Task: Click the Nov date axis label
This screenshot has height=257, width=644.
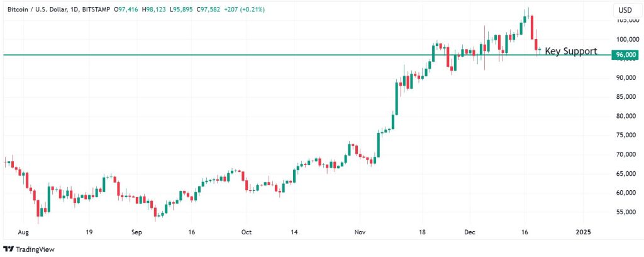Action: coord(359,232)
